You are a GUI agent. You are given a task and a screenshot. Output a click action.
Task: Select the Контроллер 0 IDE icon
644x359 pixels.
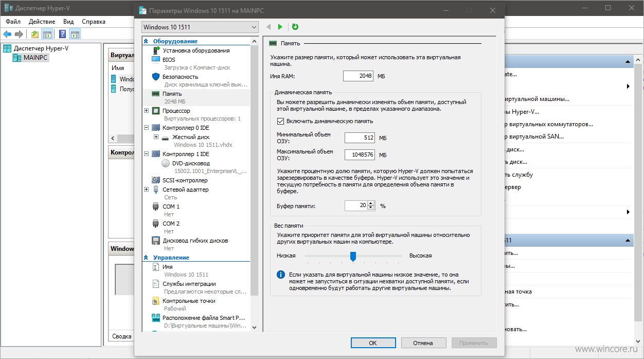pyautogui.click(x=156, y=128)
